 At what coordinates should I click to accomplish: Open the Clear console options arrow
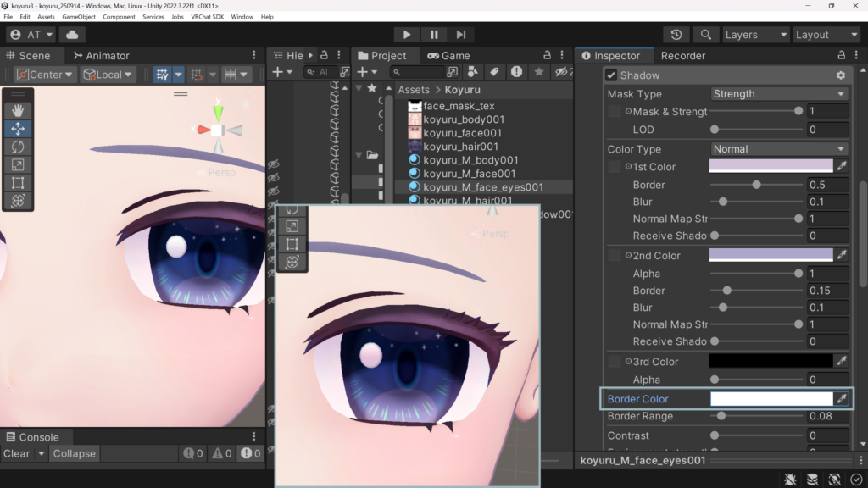pyautogui.click(x=41, y=453)
